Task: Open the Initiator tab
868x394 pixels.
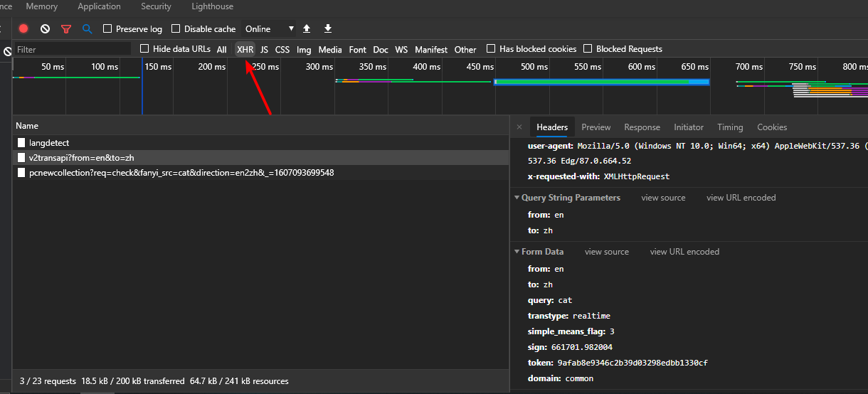Action: [689, 127]
